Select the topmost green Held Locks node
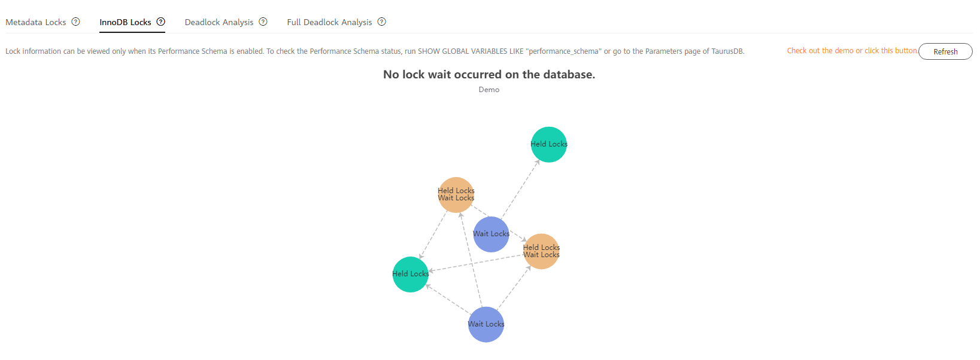The width and height of the screenshot is (980, 360). (x=549, y=144)
